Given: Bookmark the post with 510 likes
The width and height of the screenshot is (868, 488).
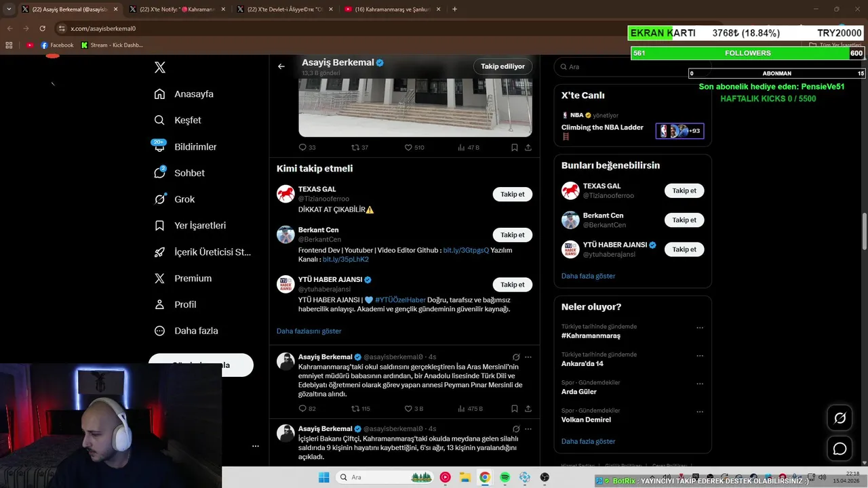Looking at the screenshot, I should tap(515, 147).
